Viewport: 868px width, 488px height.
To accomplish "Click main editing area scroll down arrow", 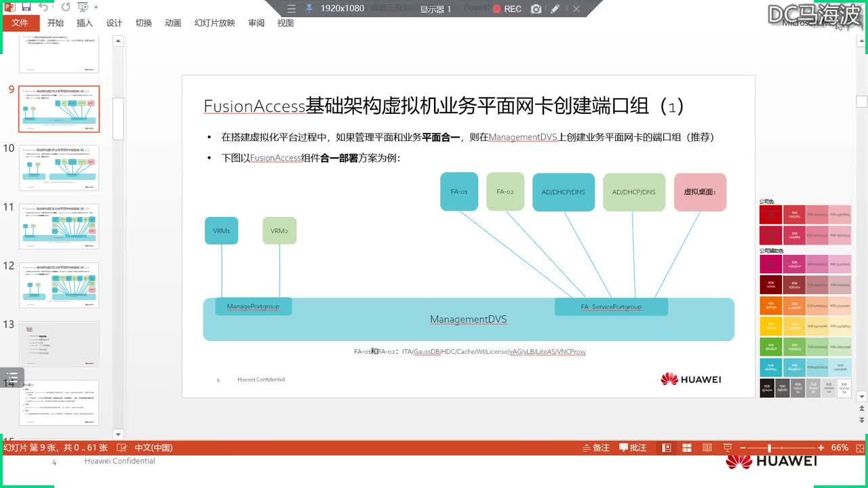I will click(862, 396).
